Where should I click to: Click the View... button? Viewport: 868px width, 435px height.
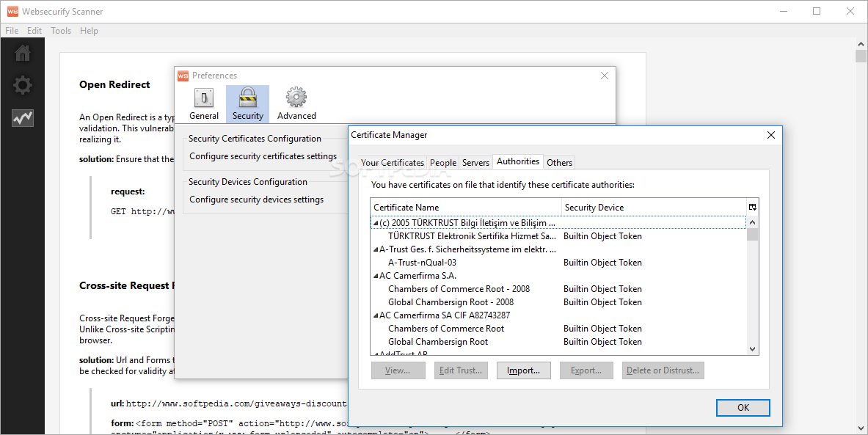pyautogui.click(x=398, y=370)
